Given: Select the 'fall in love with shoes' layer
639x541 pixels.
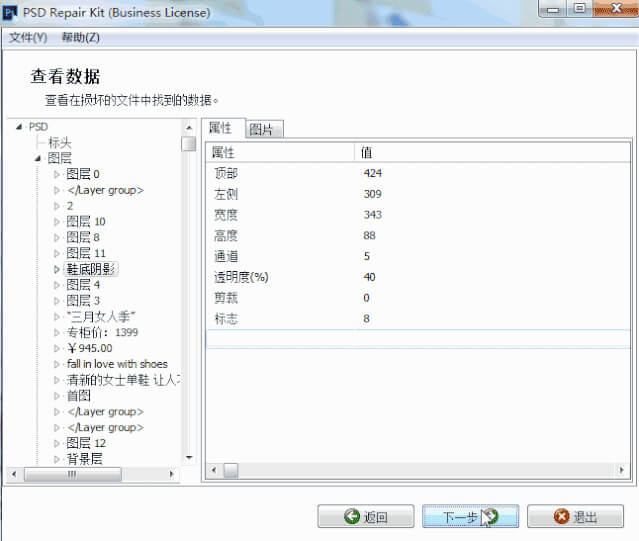Looking at the screenshot, I should (x=117, y=364).
